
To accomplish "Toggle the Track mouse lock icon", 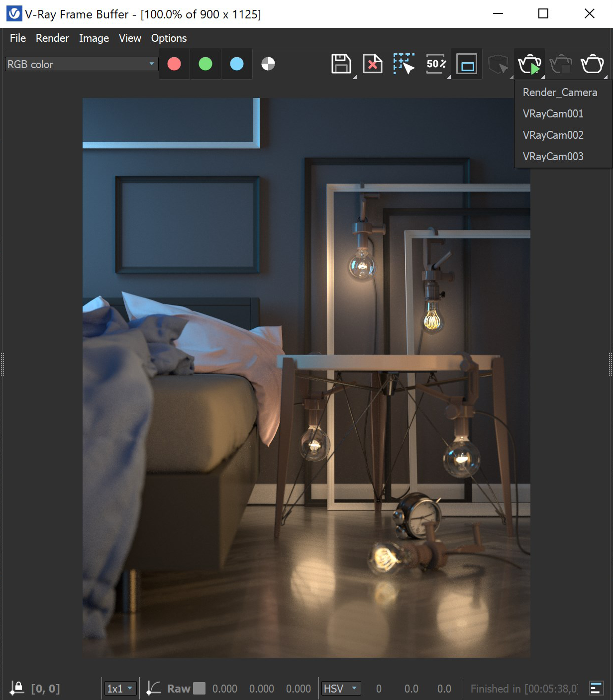I will (x=17, y=688).
